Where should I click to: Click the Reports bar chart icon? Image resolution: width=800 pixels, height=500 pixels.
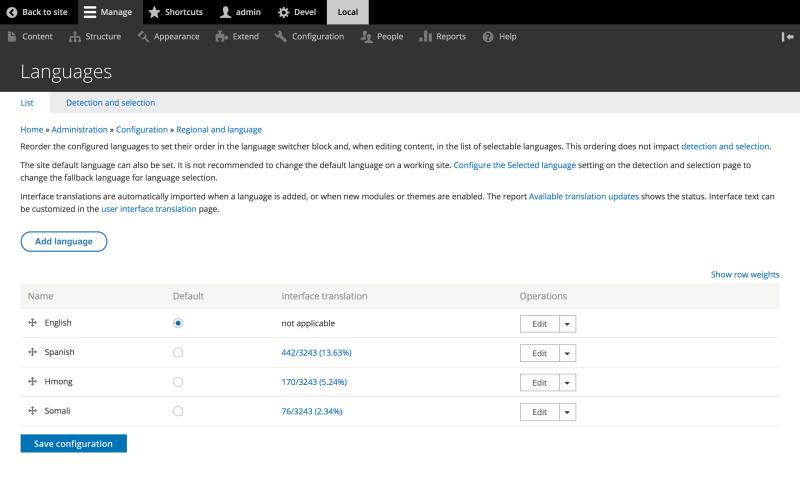(426, 37)
